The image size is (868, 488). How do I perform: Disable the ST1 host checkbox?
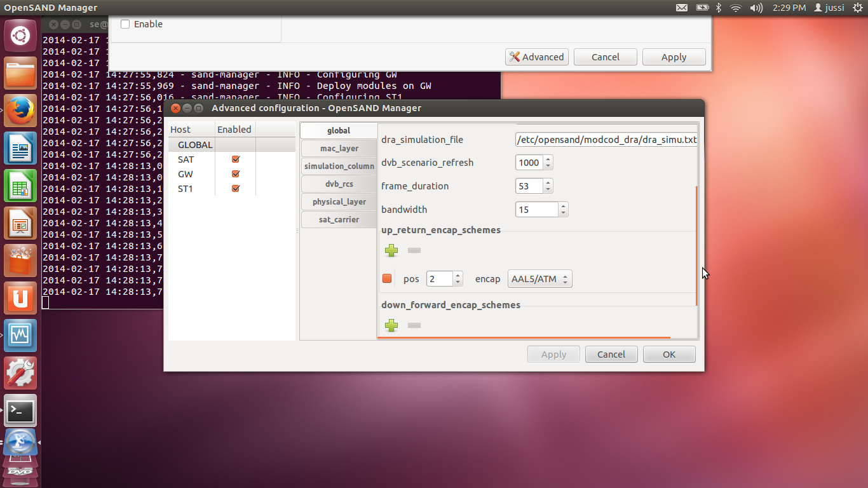point(236,189)
